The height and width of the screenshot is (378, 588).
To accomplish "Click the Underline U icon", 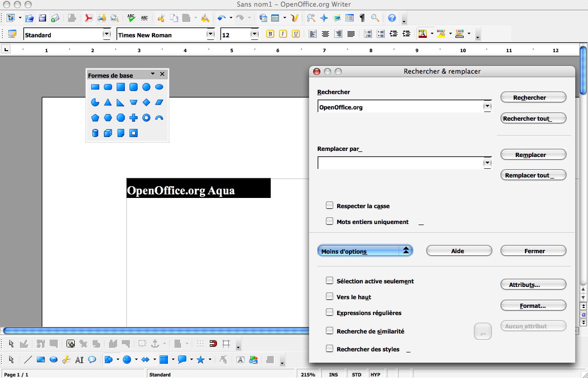I will (295, 34).
